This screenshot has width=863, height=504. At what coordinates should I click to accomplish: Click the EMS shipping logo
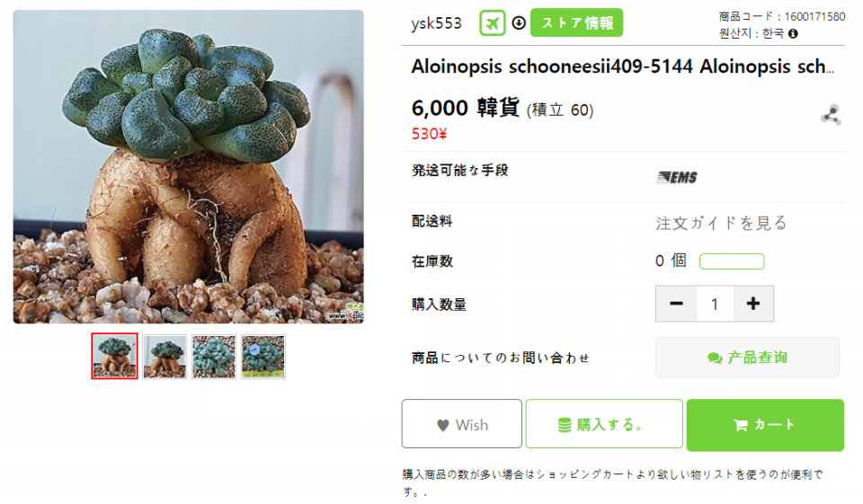pyautogui.click(x=677, y=177)
